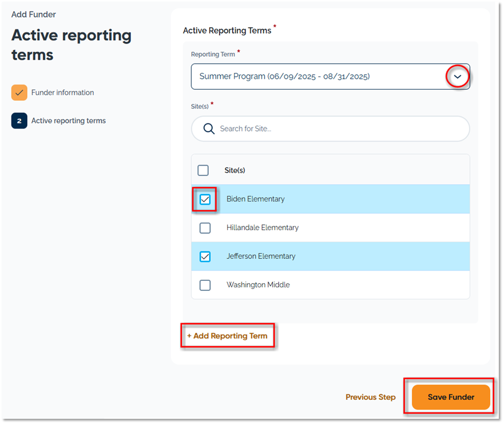504x424 pixels.
Task: Toggle the select-all Site(s) header checkbox
Action: pyautogui.click(x=203, y=170)
